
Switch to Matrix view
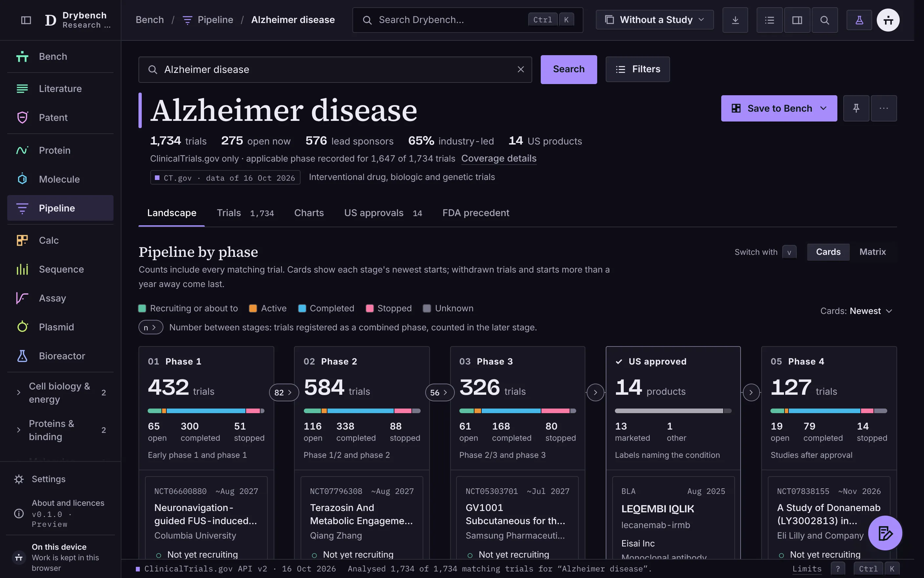point(872,252)
